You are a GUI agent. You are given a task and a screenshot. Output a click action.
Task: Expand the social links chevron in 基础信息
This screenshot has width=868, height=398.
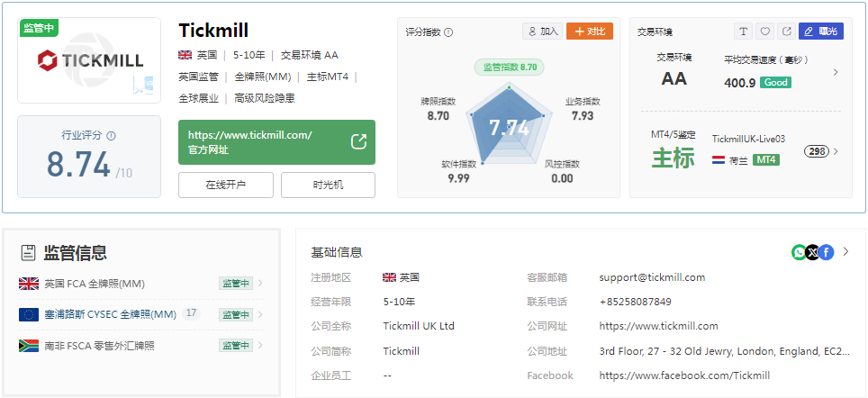coord(845,252)
